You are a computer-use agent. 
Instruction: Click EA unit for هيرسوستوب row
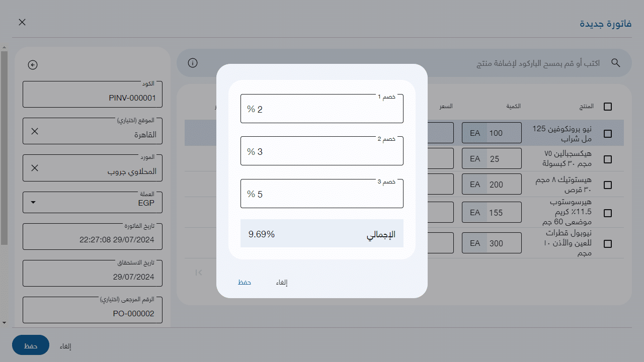tap(475, 212)
